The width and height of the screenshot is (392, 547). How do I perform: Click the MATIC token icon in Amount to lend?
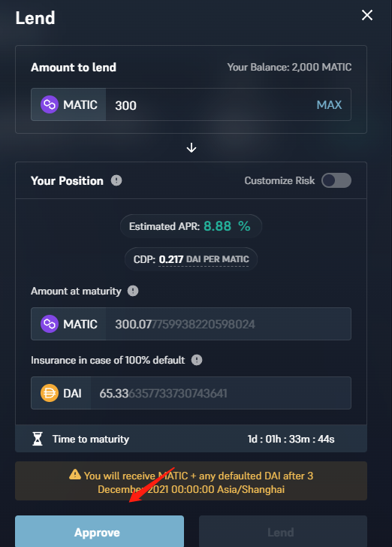(50, 104)
